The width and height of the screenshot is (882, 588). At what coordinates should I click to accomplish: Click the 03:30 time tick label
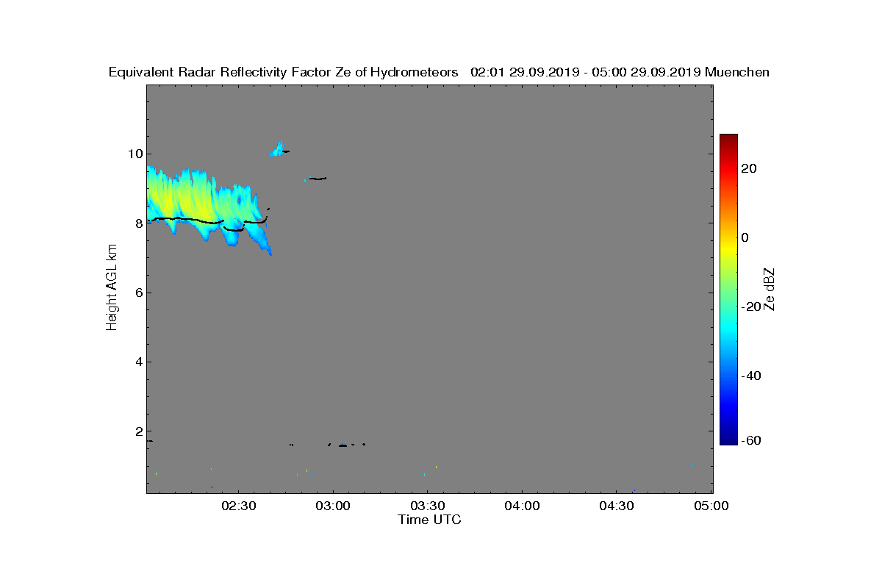click(427, 506)
